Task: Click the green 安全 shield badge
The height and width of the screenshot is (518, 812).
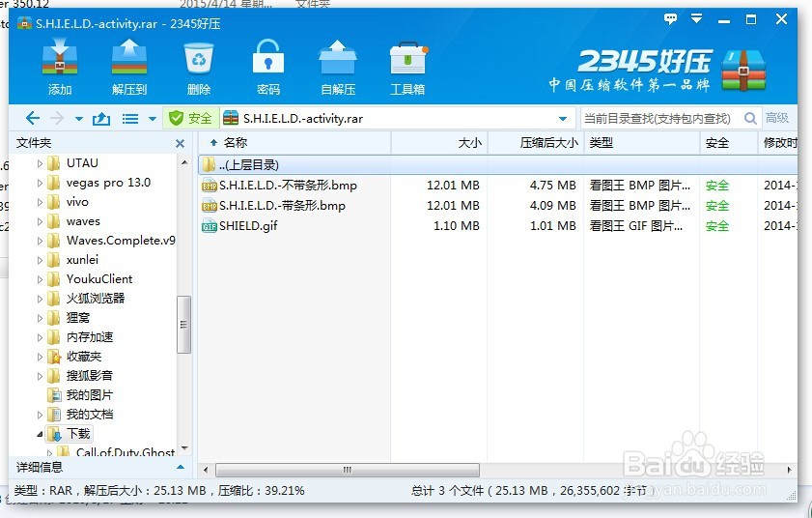Action: tap(190, 119)
